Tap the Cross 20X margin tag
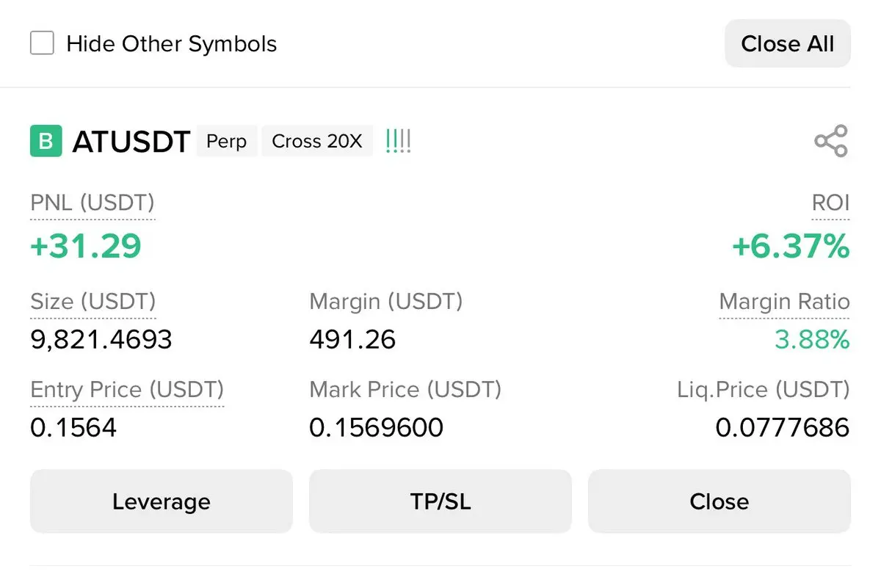Screen dimensions: 881x588 316,141
